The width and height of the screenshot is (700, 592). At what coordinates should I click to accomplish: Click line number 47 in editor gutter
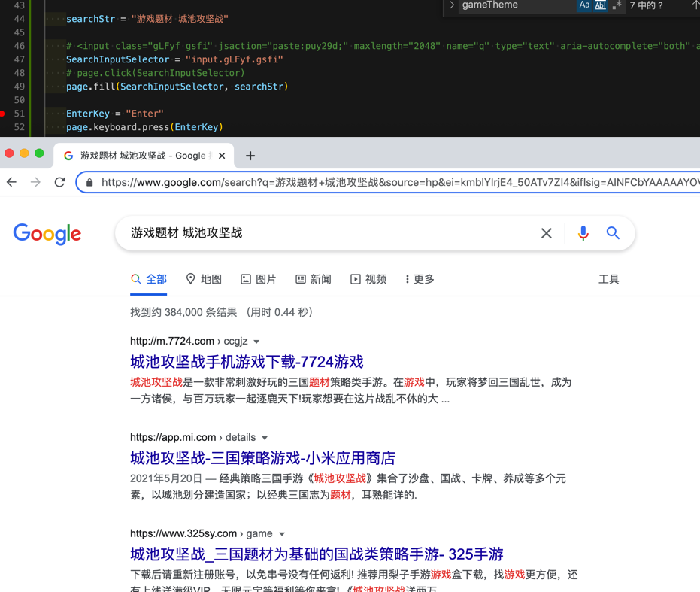click(20, 59)
